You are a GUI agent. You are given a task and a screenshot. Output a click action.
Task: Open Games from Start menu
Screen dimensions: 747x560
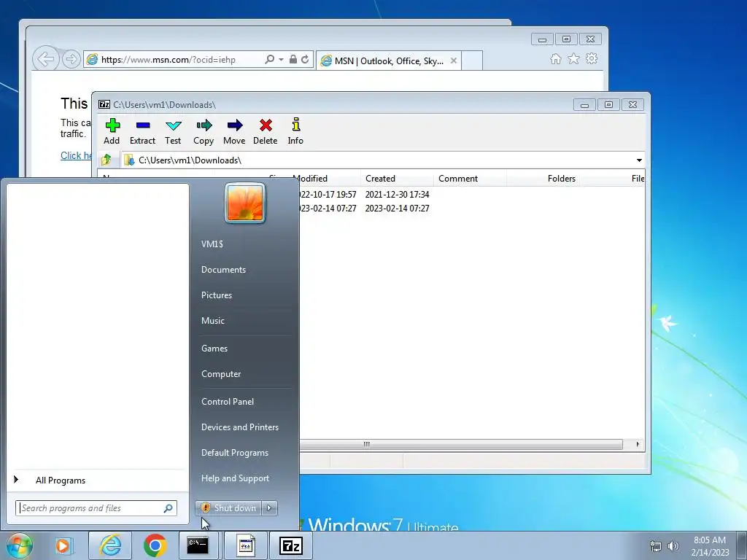(214, 349)
